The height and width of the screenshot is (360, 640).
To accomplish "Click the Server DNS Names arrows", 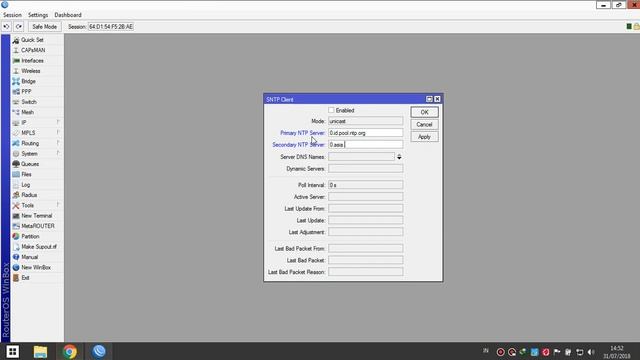I will tap(399, 157).
